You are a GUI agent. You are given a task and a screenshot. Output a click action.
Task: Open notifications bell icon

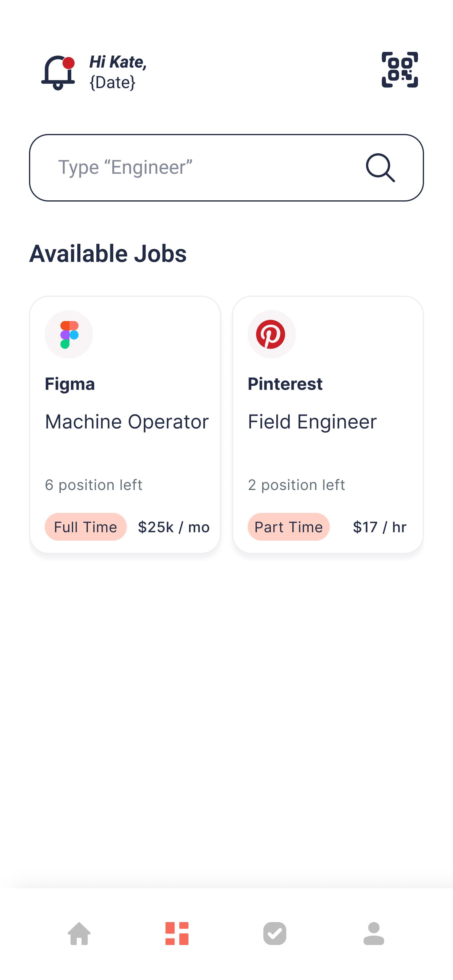click(58, 72)
